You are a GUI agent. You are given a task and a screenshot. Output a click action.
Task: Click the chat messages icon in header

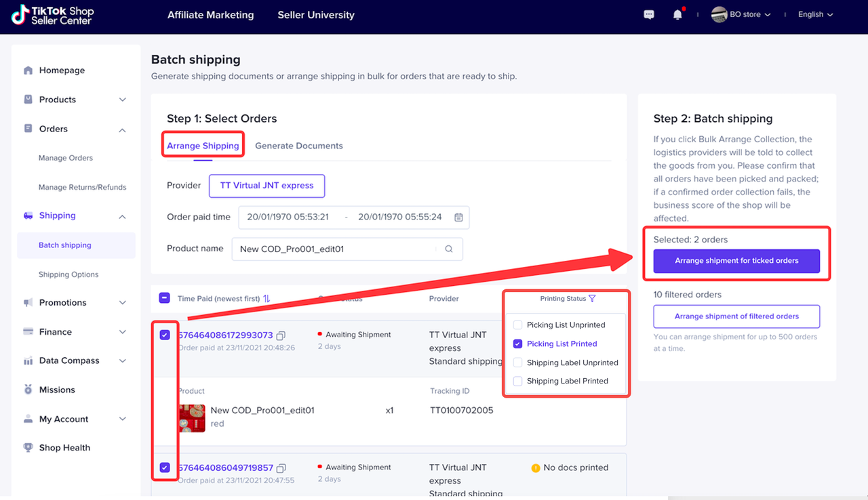(649, 15)
